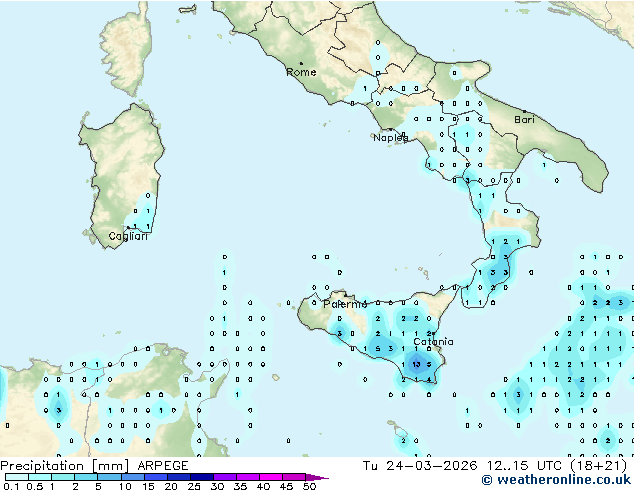Click the Catania city label
The image size is (634, 490).
[x=433, y=342]
